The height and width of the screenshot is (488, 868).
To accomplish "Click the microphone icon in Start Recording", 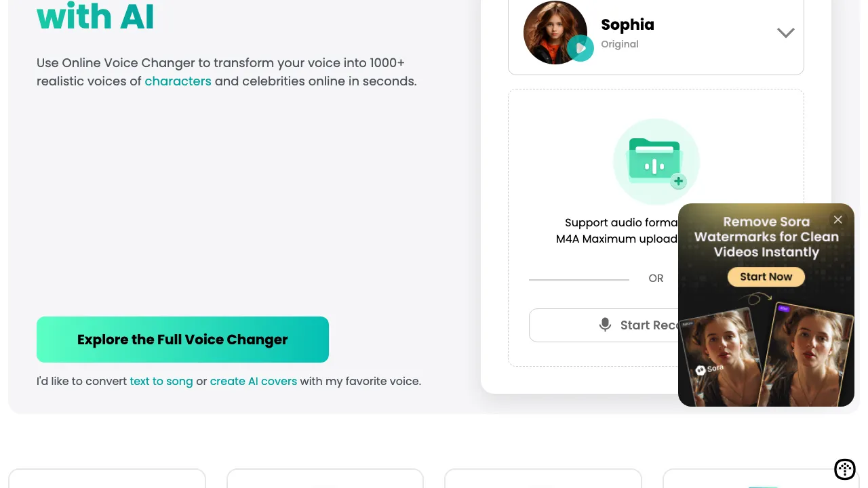I will click(605, 325).
